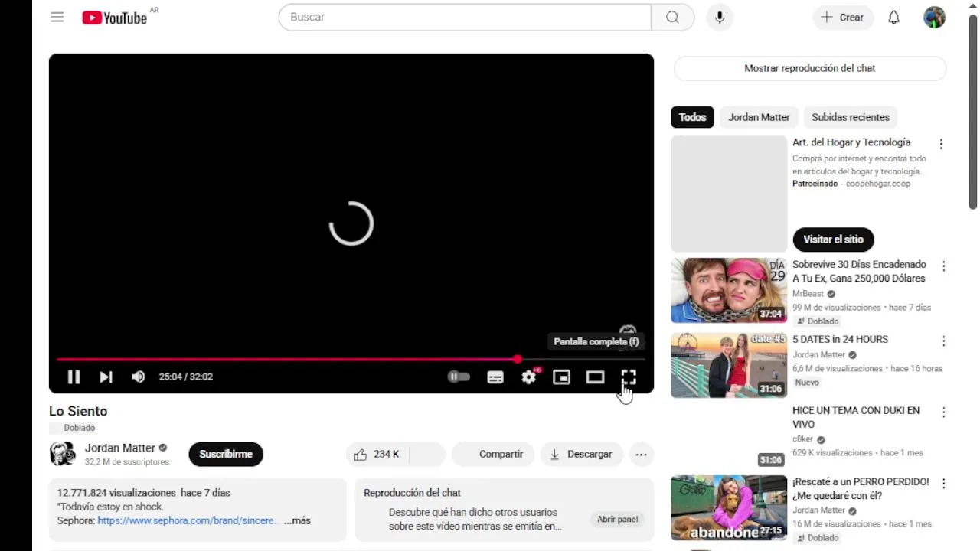
Task: Toggle subtitles in the player
Action: [495, 377]
